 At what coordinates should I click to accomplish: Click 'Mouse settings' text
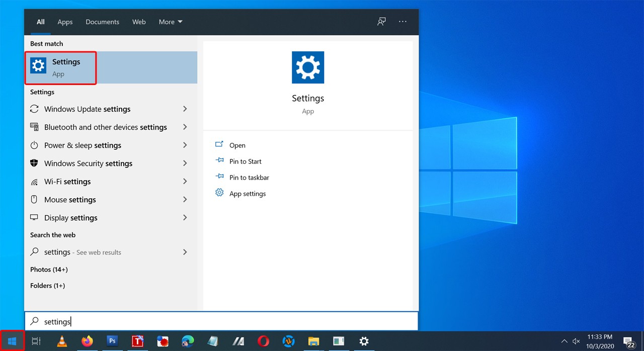click(70, 200)
